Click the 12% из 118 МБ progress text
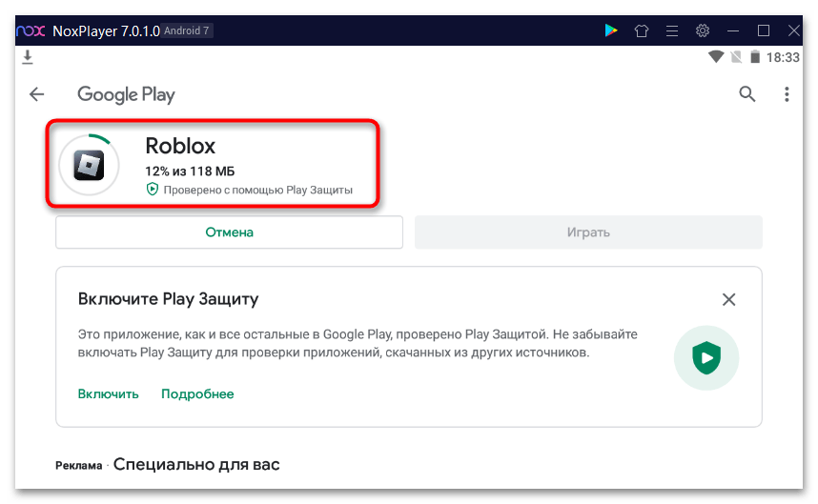 coord(190,171)
